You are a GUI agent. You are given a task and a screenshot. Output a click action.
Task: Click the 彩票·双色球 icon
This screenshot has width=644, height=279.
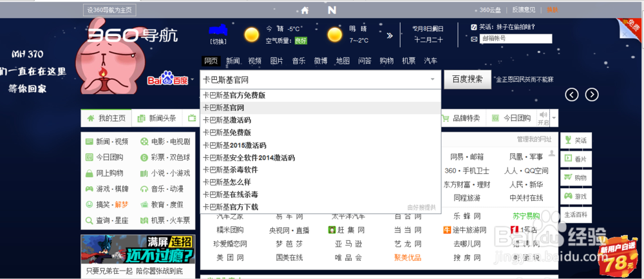144,157
